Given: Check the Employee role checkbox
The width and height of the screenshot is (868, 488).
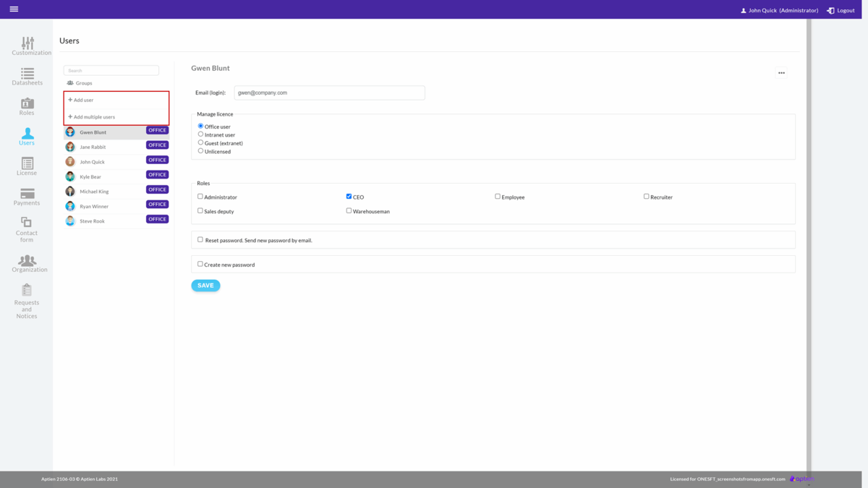Looking at the screenshot, I should coord(498,196).
